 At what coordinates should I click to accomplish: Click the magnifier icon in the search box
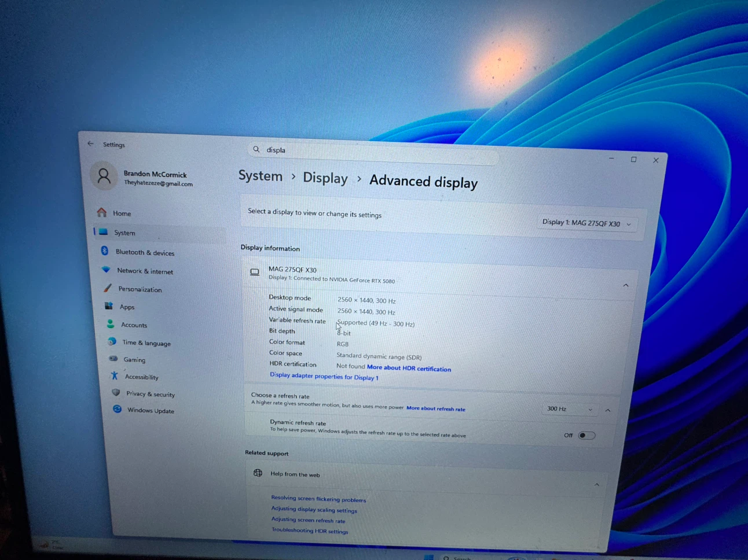click(256, 149)
